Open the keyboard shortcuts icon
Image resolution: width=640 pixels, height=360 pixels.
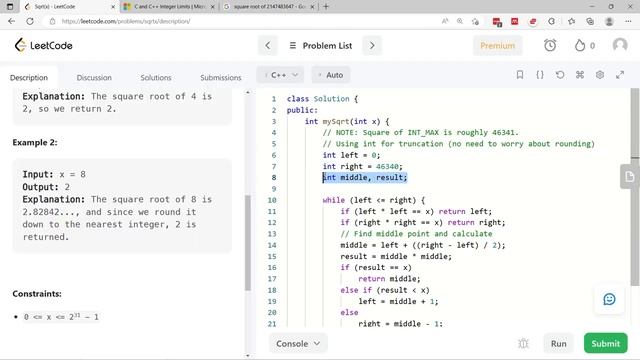tap(580, 75)
